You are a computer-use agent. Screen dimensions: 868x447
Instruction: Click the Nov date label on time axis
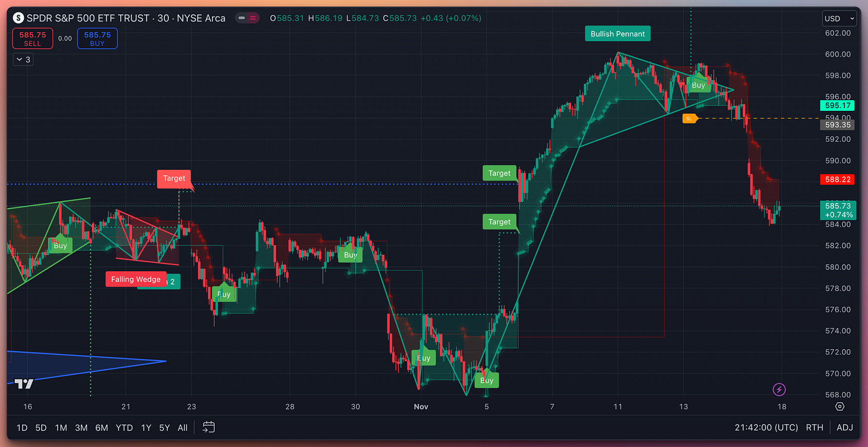coord(421,406)
